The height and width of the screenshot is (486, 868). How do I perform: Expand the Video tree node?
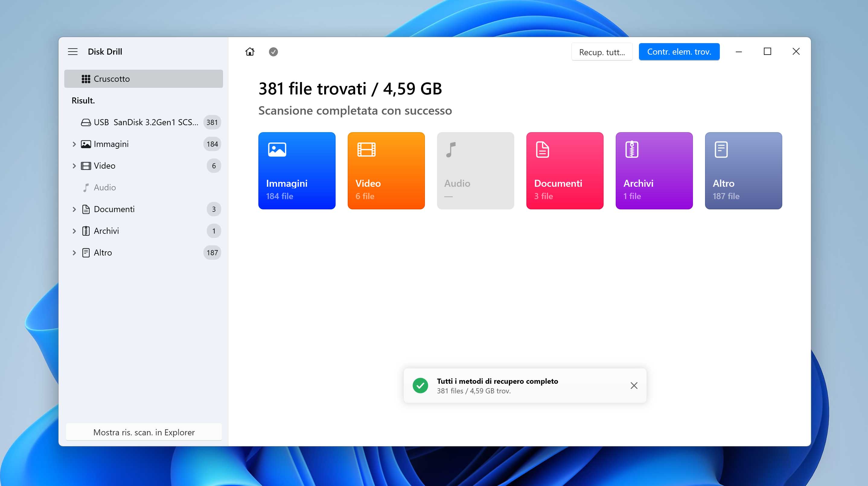pos(74,166)
